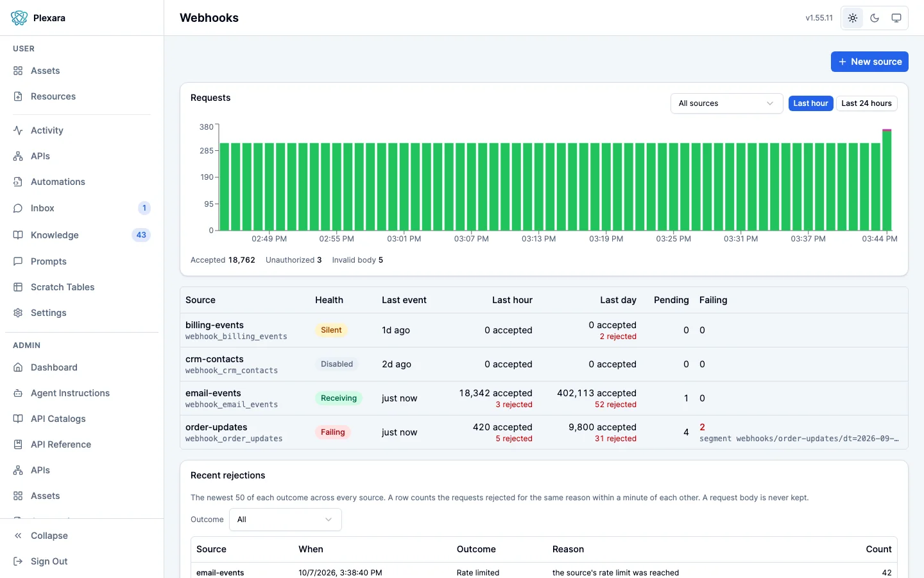Screen dimensions: 924x578
Task: Open the Inbox icon in sidebar
Action: [x=18, y=208]
